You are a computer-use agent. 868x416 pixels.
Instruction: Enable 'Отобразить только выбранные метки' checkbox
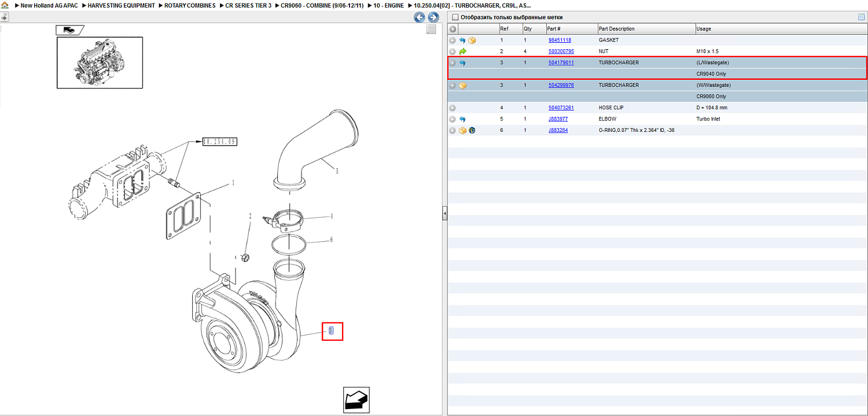(455, 17)
